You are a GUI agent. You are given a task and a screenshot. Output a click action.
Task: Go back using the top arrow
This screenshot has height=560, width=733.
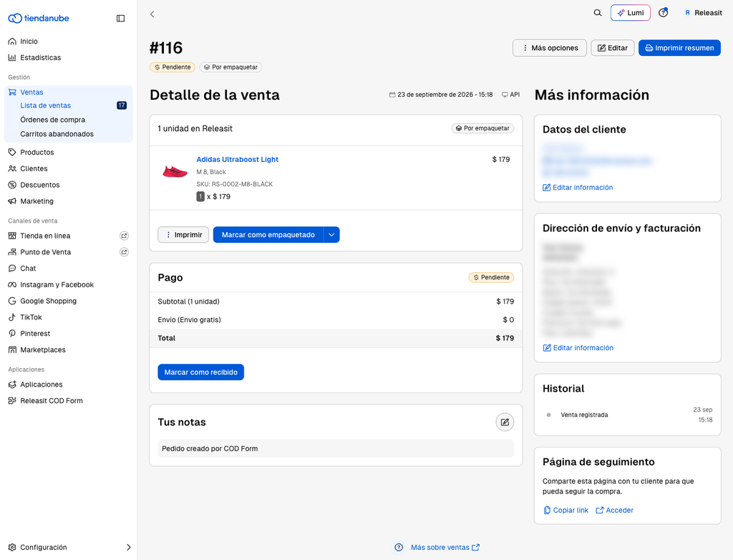pyautogui.click(x=152, y=14)
